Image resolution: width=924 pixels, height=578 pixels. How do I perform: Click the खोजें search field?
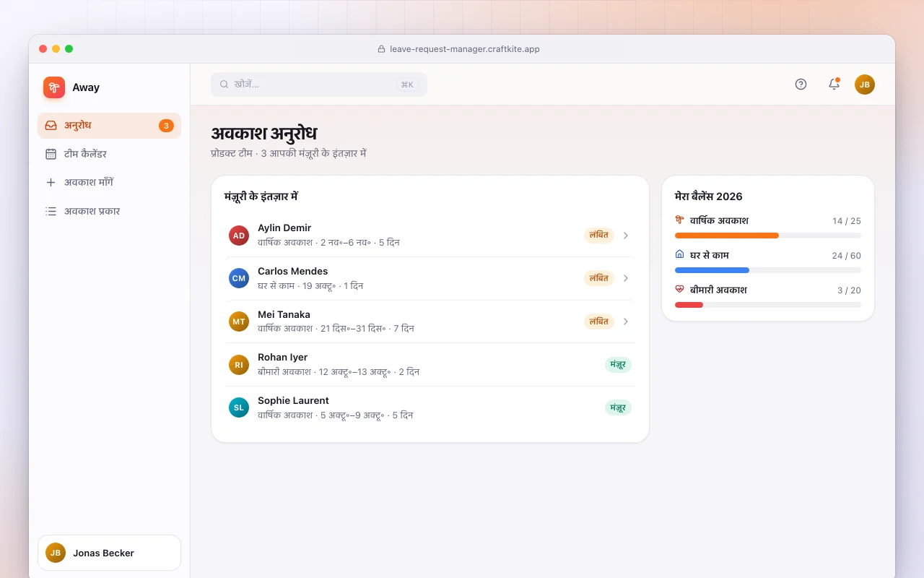319,85
